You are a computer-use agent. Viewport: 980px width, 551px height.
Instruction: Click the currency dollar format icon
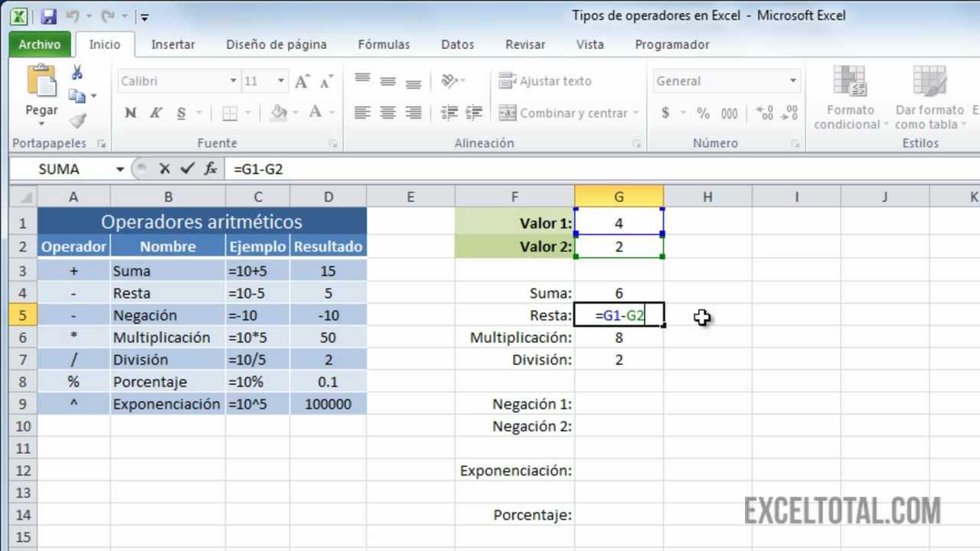(x=665, y=113)
